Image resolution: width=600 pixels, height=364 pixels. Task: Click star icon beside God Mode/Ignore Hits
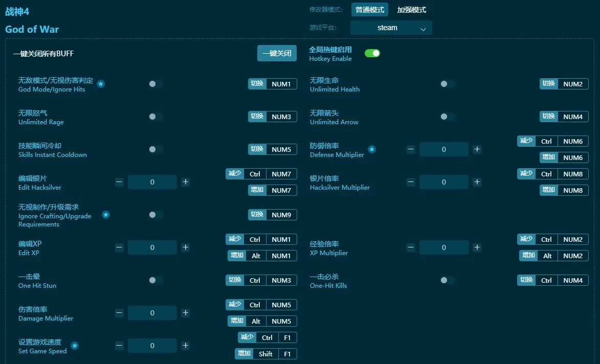pos(101,84)
